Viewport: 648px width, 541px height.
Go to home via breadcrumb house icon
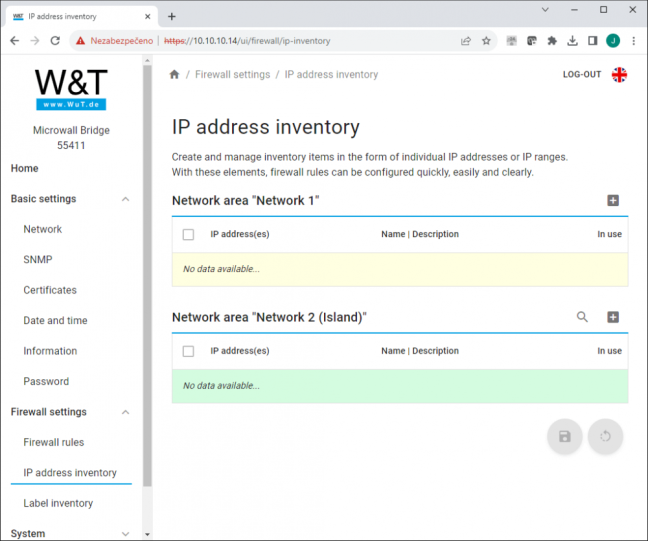click(x=174, y=74)
